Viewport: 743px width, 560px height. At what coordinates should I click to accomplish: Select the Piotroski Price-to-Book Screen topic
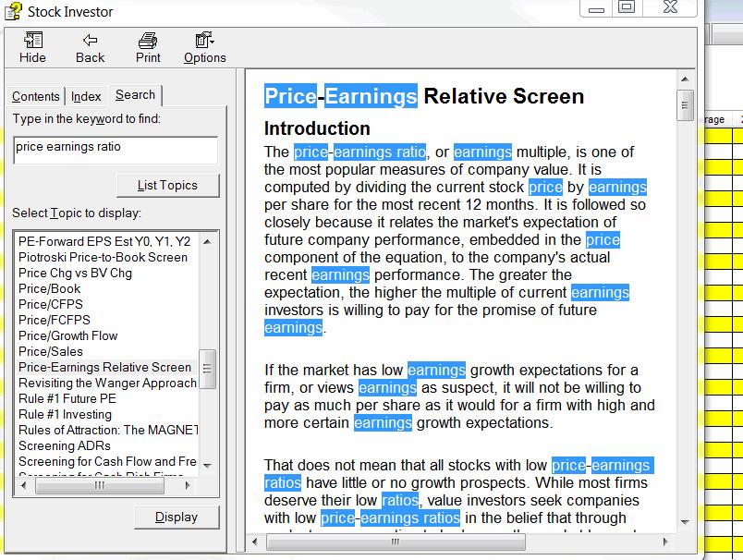(x=103, y=257)
